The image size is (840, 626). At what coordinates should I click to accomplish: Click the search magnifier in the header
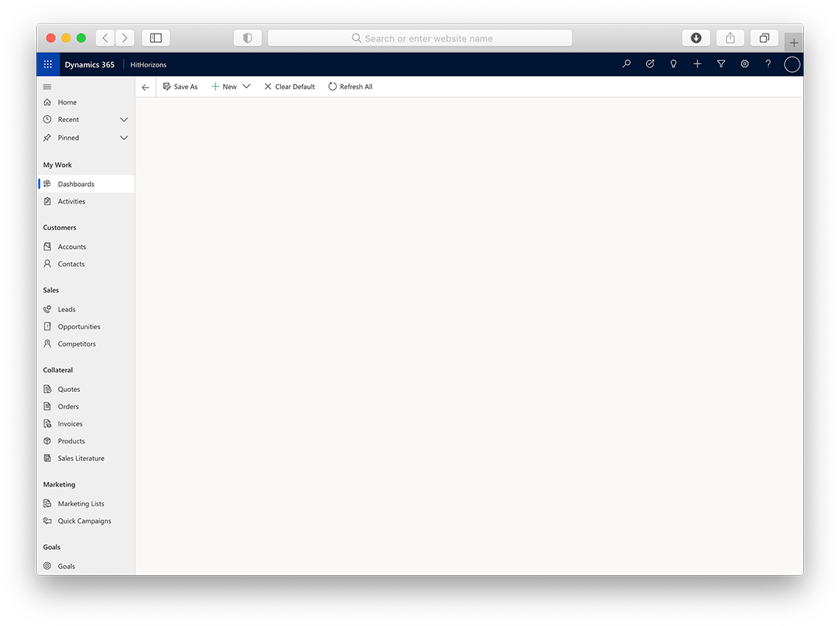tap(626, 63)
